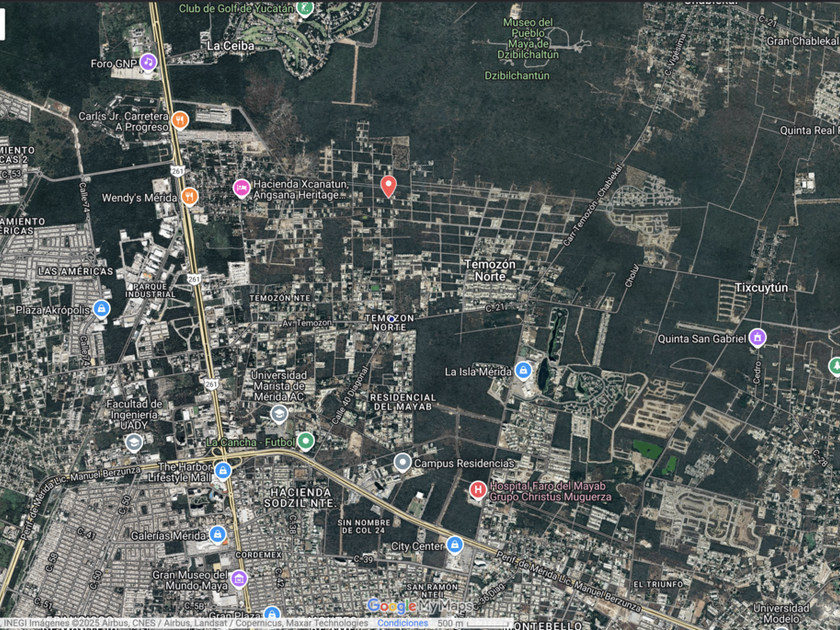
Task: Click highway 261 shield near Parque Industrial
Action: pos(194,279)
